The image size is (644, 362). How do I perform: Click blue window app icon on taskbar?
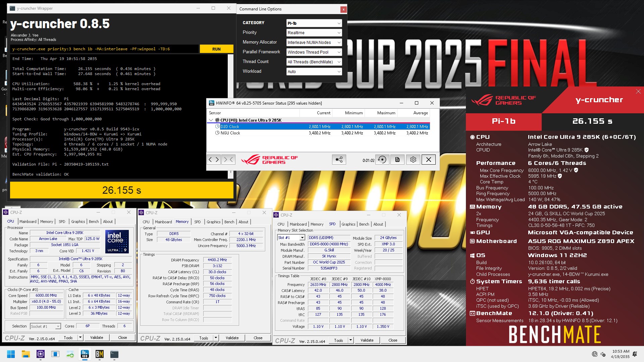55,354
